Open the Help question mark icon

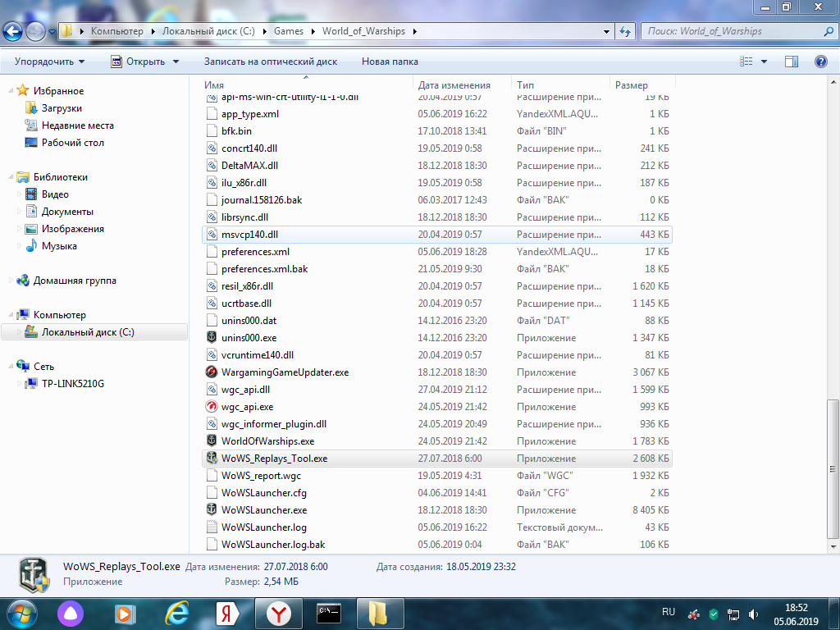pos(820,61)
